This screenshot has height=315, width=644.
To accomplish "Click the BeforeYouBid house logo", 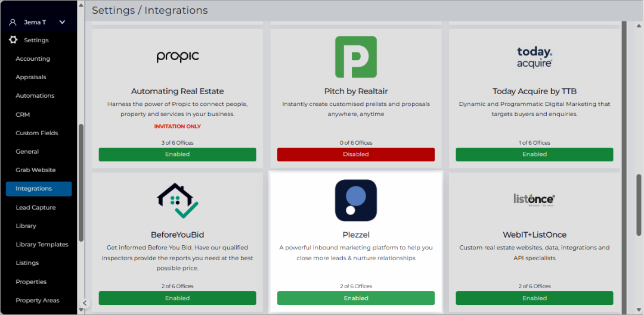I will pyautogui.click(x=178, y=201).
